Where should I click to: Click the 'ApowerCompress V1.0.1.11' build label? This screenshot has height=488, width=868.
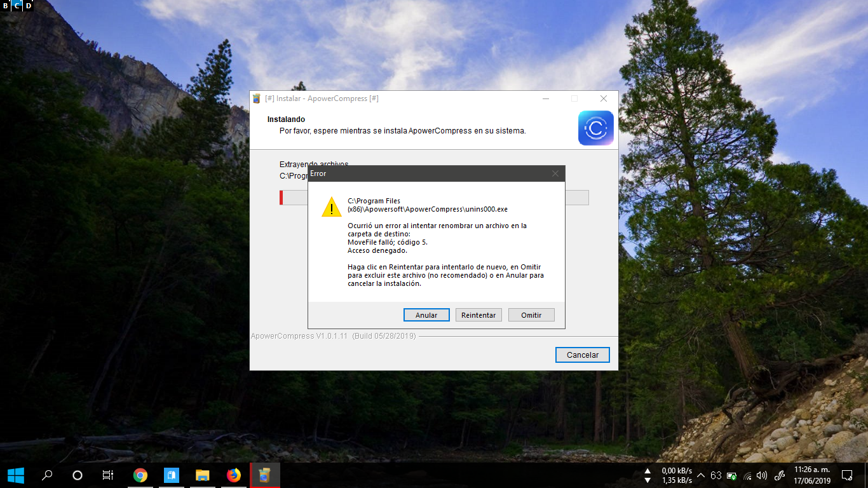click(334, 335)
